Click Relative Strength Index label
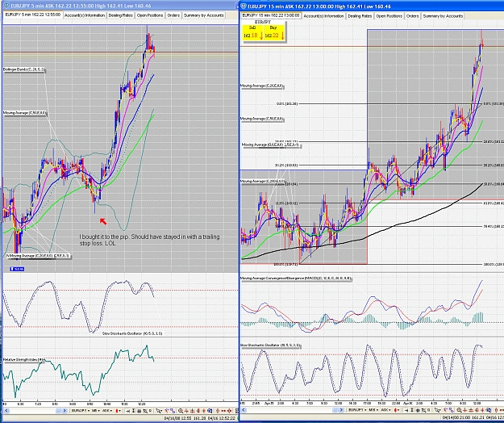This screenshot has width=504, height=423. (23, 359)
